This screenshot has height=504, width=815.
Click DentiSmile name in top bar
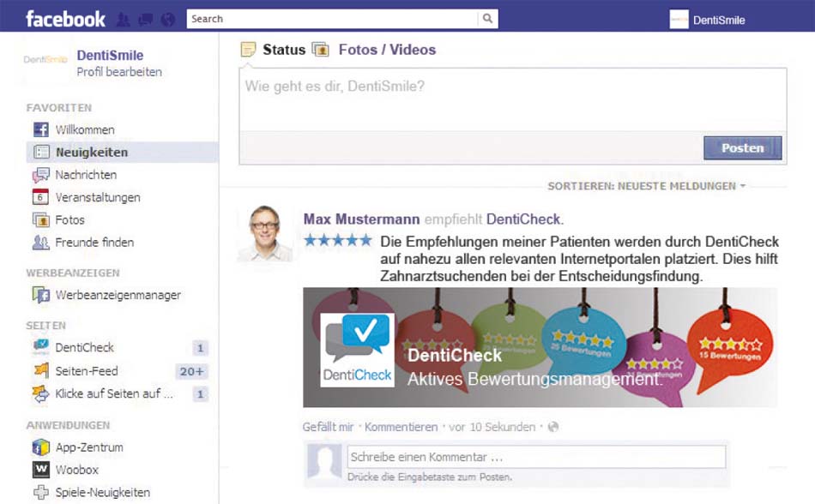(719, 21)
